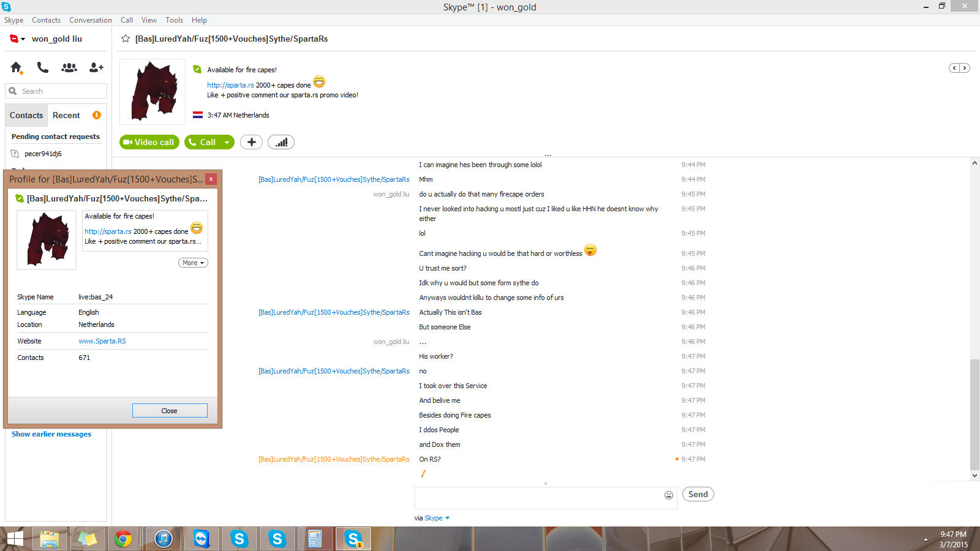Expand the Call button dropdown arrow

tap(227, 142)
